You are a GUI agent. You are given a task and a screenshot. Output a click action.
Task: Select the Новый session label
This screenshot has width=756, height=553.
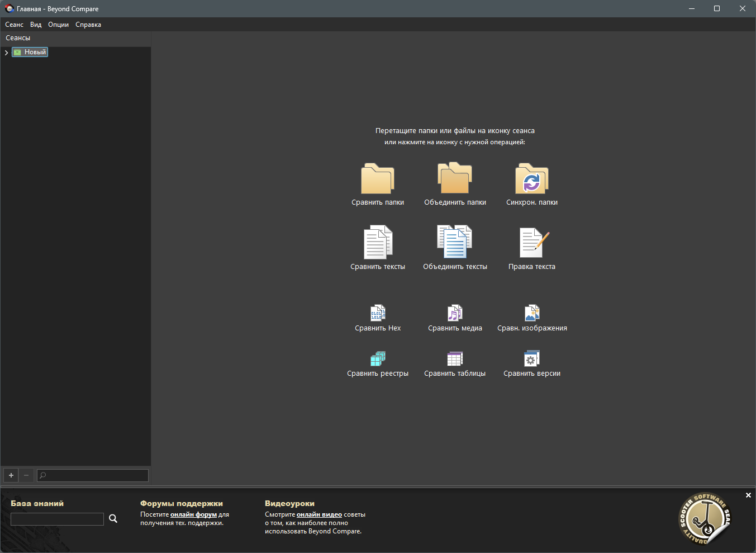(35, 52)
